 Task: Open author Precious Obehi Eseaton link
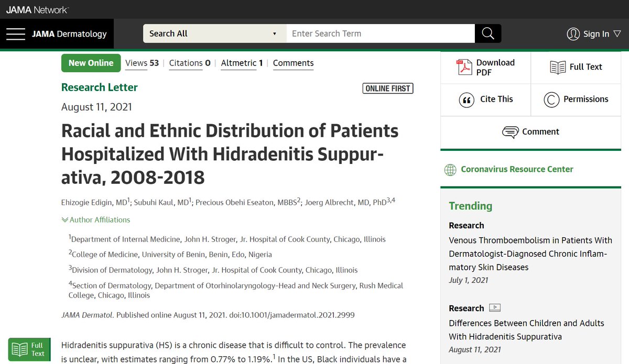[x=246, y=202]
